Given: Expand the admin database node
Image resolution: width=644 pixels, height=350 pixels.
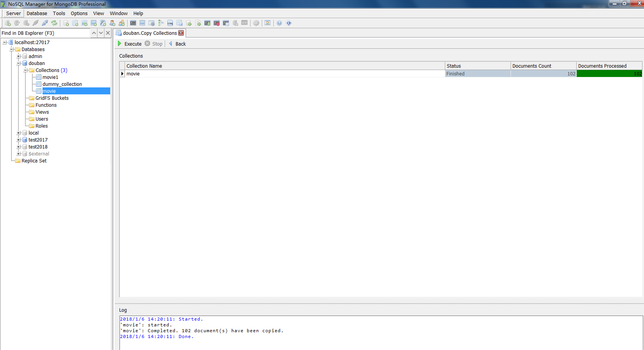Looking at the screenshot, I should click(19, 56).
